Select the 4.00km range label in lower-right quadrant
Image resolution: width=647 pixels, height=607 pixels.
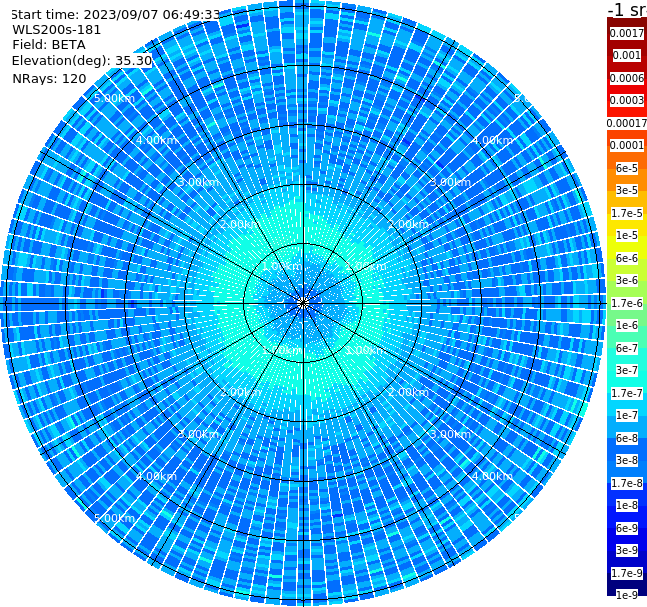tap(492, 476)
